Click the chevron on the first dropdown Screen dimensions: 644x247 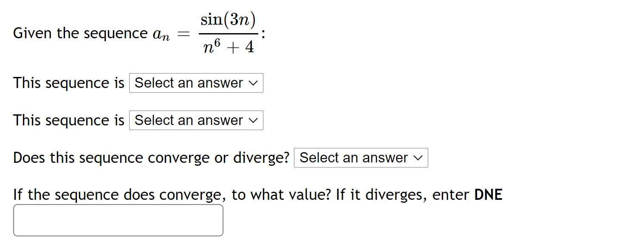[254, 83]
